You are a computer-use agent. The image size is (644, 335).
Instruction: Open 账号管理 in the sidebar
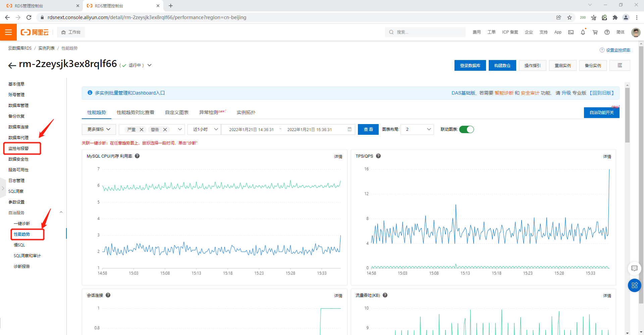(x=16, y=95)
